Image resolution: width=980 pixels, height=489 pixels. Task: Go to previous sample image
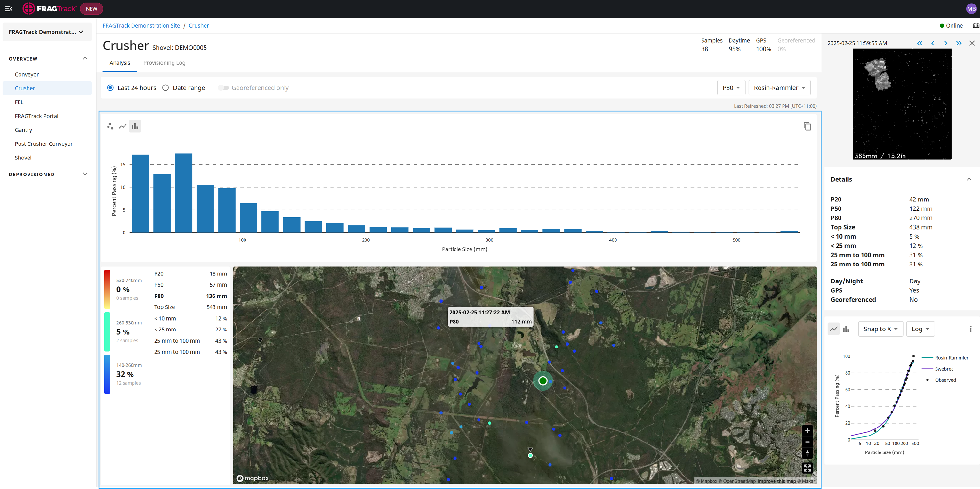pos(933,43)
